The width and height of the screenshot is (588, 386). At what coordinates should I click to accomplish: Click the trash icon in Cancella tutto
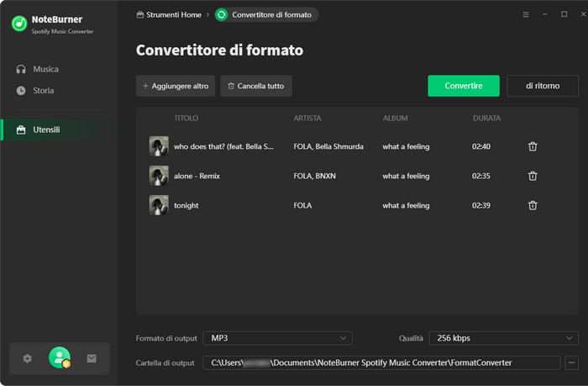pyautogui.click(x=231, y=86)
